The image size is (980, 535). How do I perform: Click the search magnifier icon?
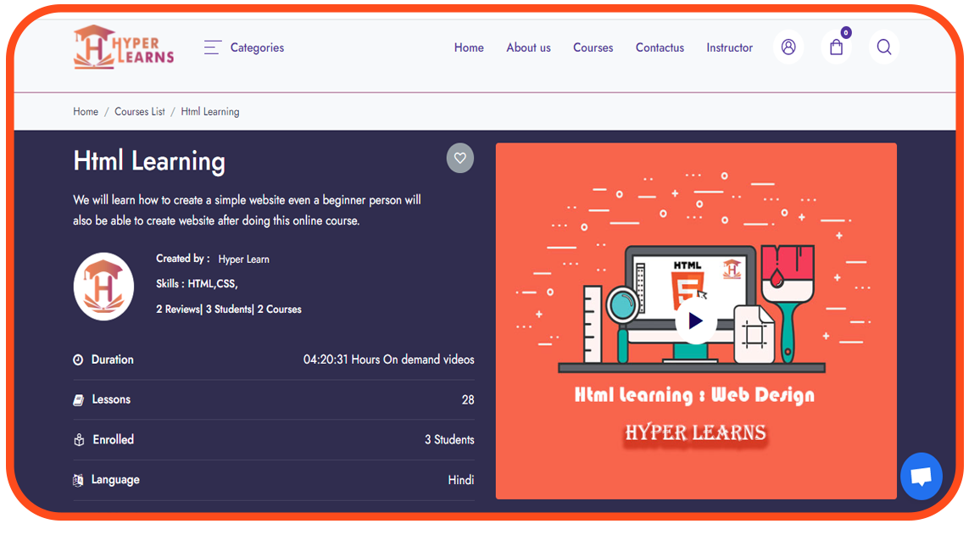click(884, 47)
